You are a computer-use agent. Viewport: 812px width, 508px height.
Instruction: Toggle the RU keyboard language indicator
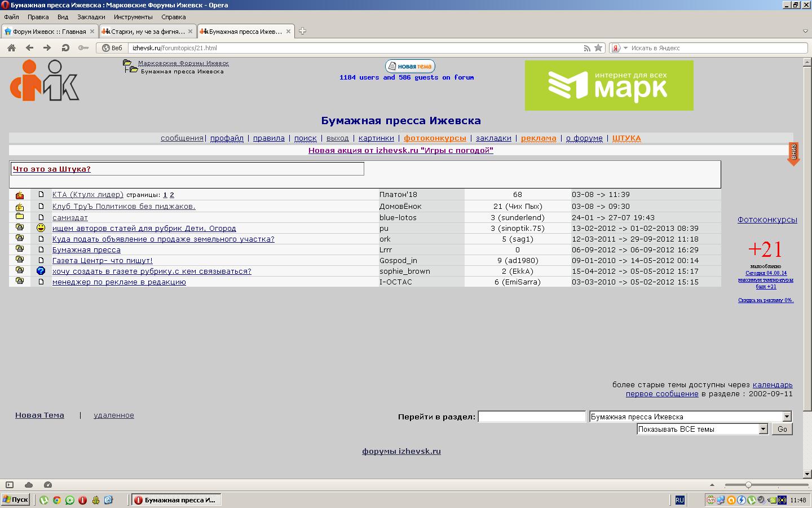tap(679, 500)
